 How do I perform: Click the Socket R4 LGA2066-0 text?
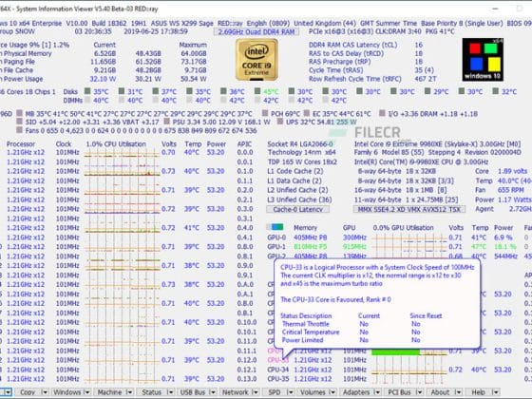(300, 143)
